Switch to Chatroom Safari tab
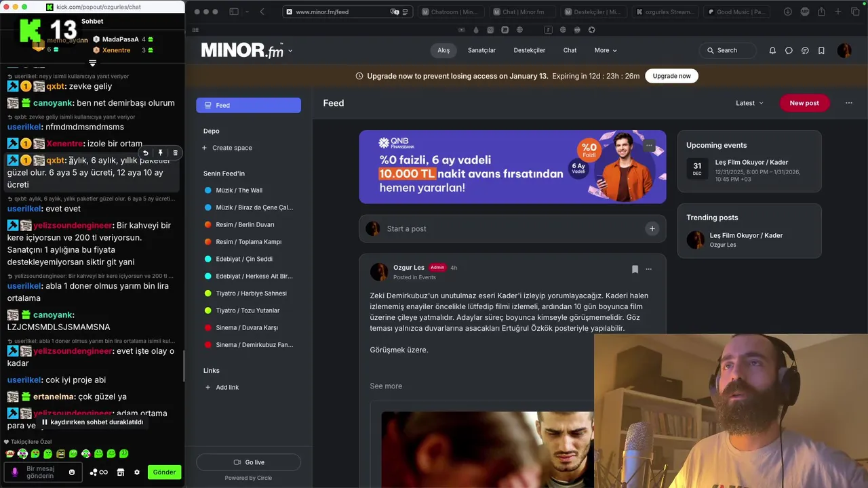The width and height of the screenshot is (868, 488). pos(450,12)
